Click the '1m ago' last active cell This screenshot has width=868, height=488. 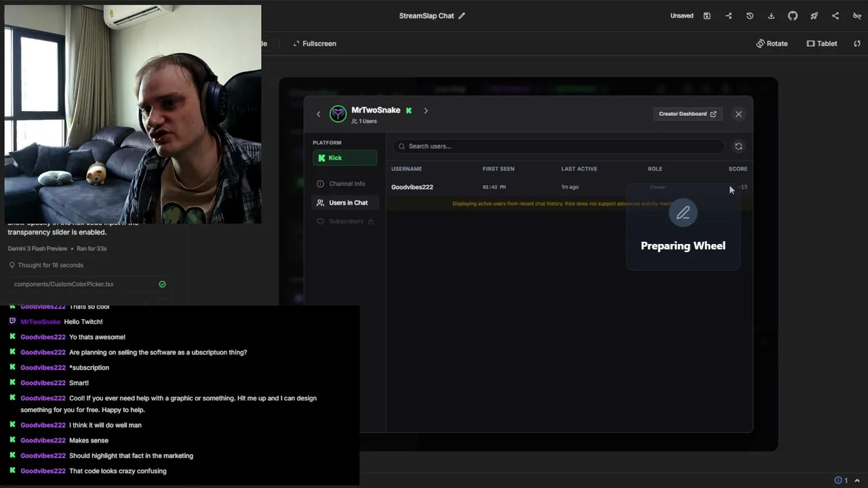570,187
